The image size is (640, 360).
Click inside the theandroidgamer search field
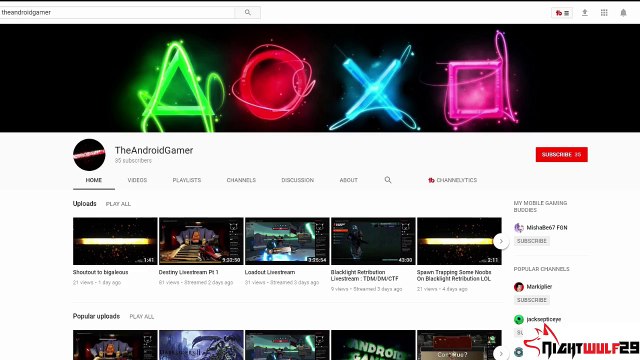[117, 13]
